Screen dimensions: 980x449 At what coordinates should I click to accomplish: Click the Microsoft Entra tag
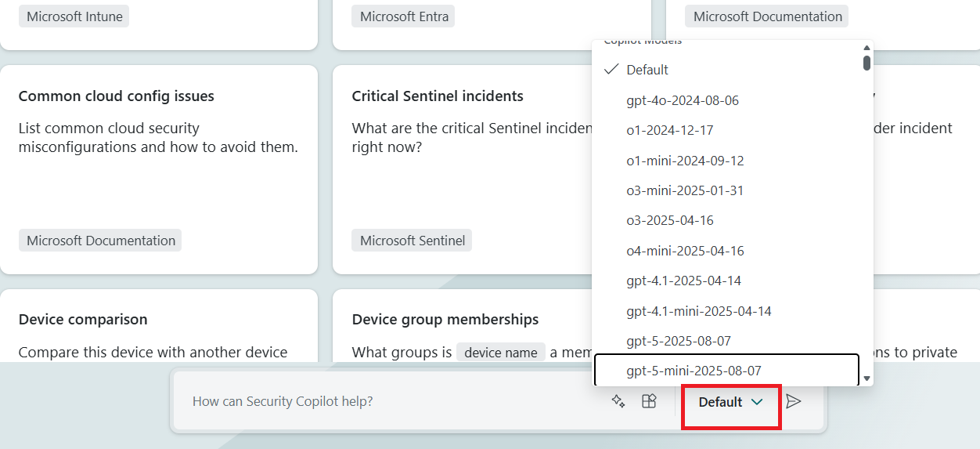(x=405, y=16)
